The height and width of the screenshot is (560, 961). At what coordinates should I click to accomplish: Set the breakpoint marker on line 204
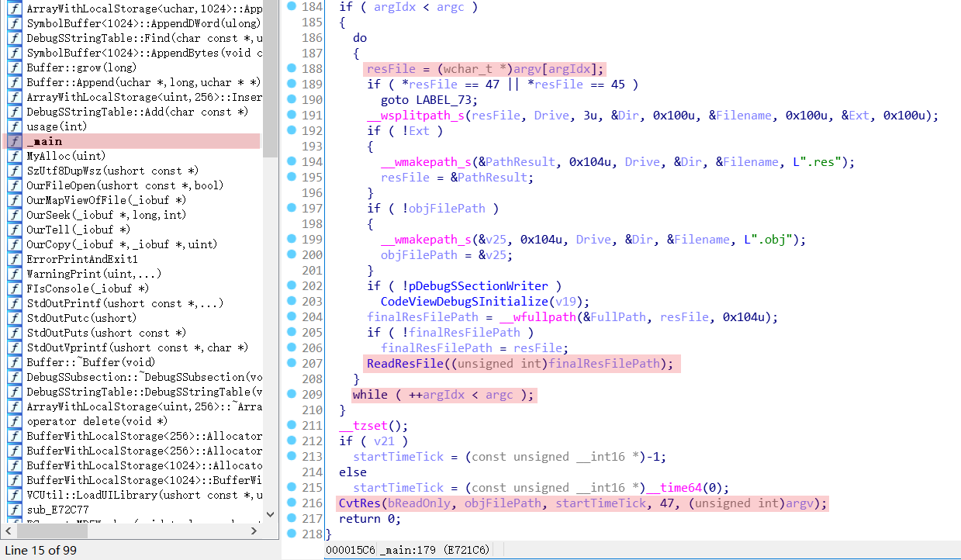(292, 316)
